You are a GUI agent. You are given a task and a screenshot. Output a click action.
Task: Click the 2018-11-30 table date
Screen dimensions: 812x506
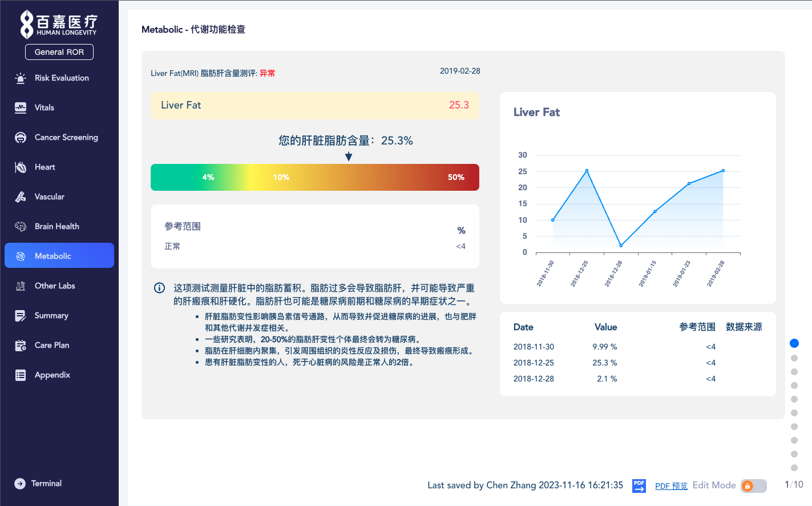534,347
